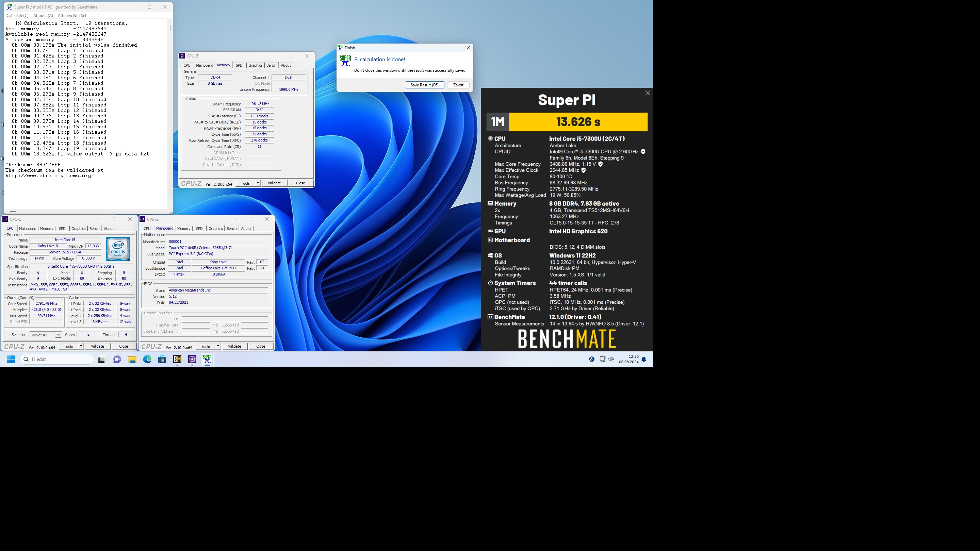Click Close in Memory CPU-Z window

(300, 183)
